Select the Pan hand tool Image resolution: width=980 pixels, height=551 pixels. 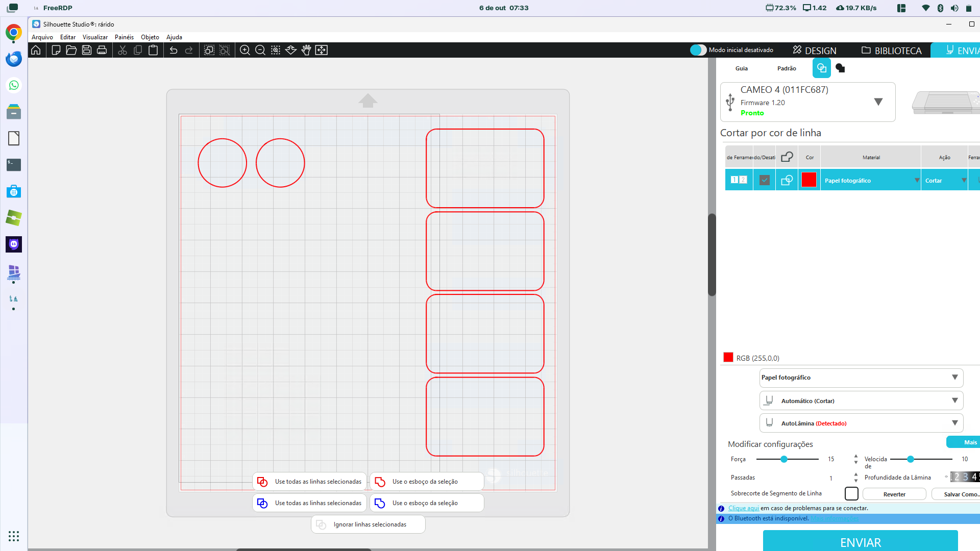(306, 50)
